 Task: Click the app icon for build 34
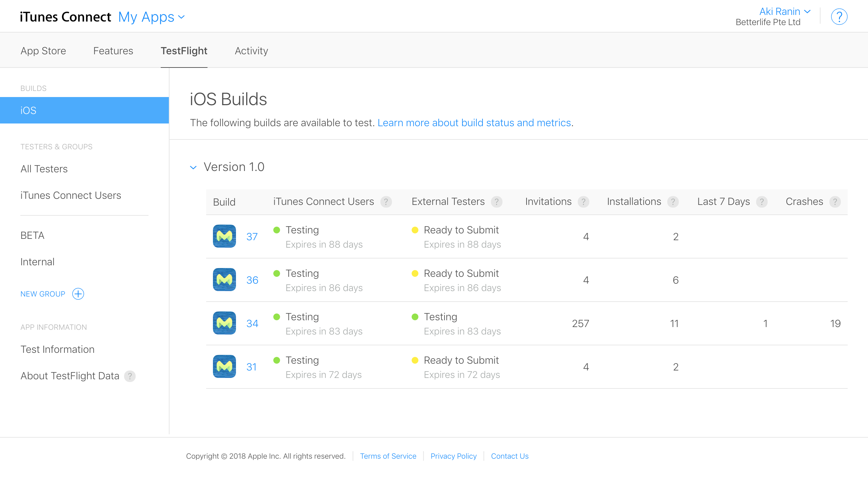coord(224,323)
